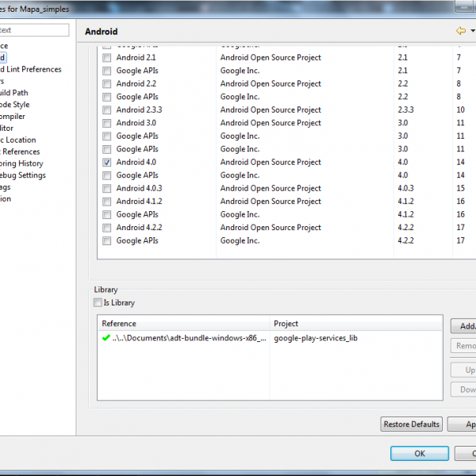Select Project References in the left tree
Viewport: 476px width, 476px height.
tap(20, 152)
